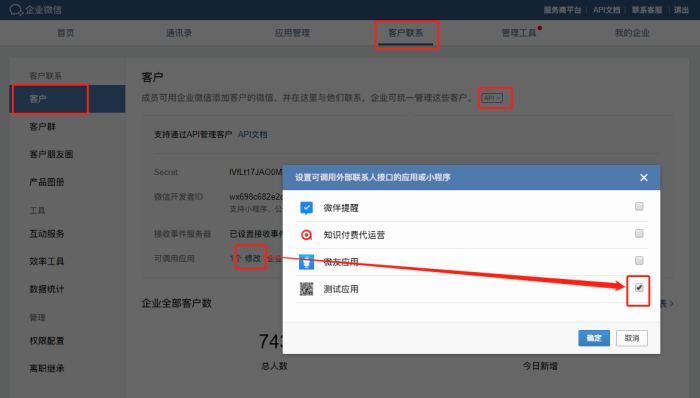Go to the 管理工具 tab

tap(519, 33)
